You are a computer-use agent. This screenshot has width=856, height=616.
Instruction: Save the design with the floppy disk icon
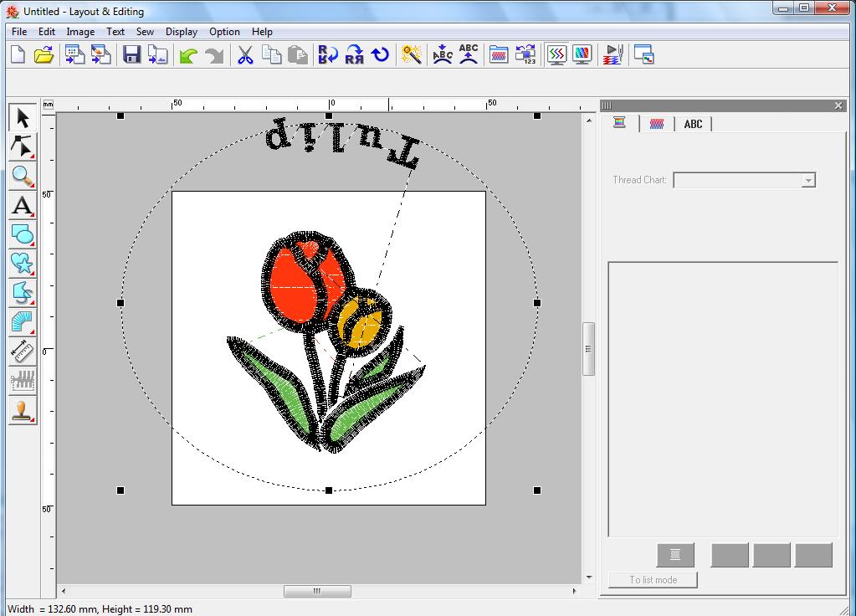(x=131, y=54)
